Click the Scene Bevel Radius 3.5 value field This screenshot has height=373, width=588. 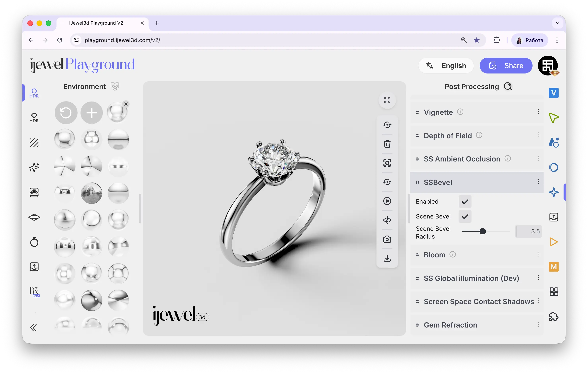pyautogui.click(x=528, y=231)
